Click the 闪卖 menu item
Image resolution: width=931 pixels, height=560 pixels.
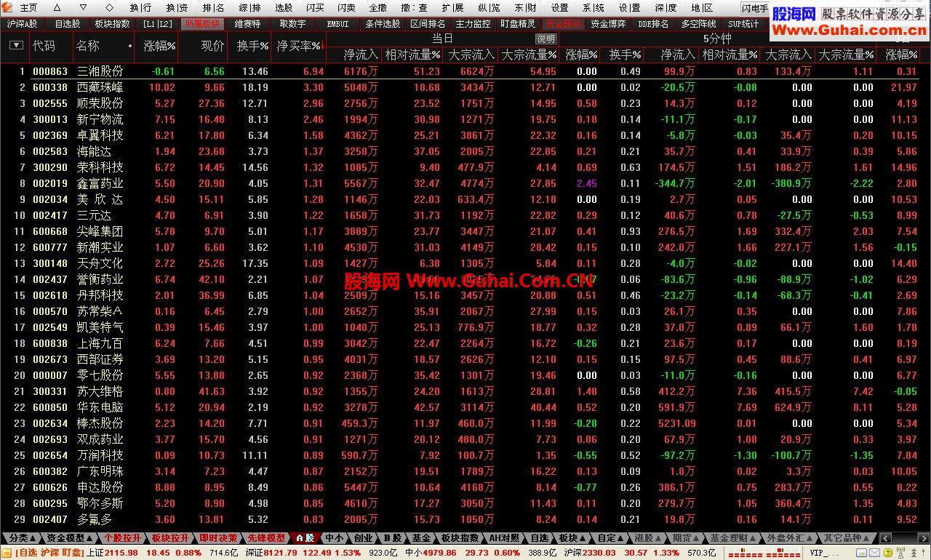pyautogui.click(x=346, y=8)
